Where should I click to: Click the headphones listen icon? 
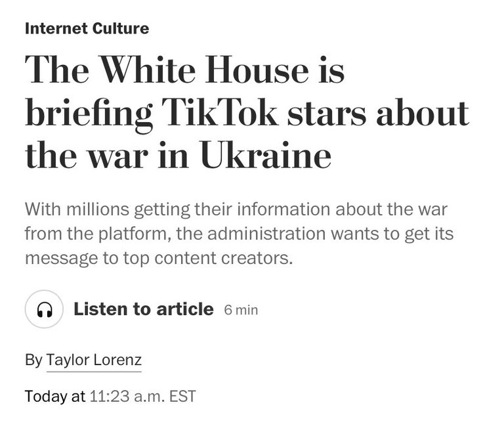coord(45,309)
